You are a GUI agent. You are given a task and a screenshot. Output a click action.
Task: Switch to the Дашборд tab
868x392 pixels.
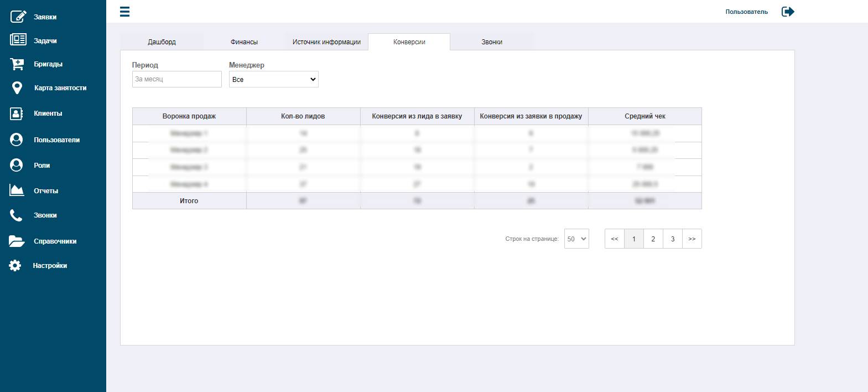[162, 42]
